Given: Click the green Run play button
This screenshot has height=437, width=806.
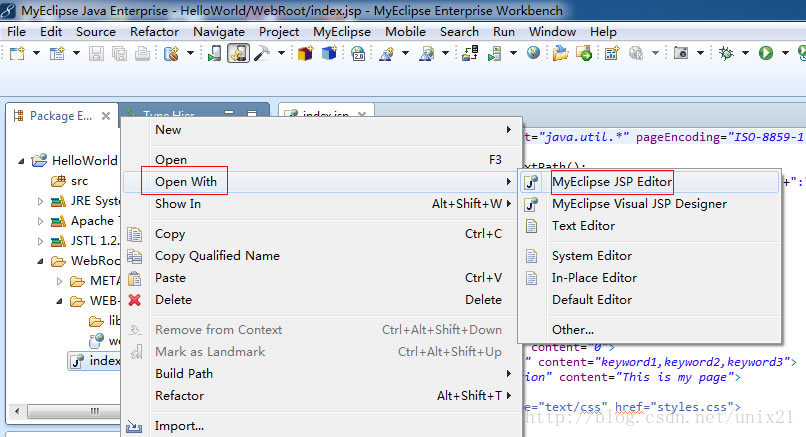Looking at the screenshot, I should click(766, 53).
